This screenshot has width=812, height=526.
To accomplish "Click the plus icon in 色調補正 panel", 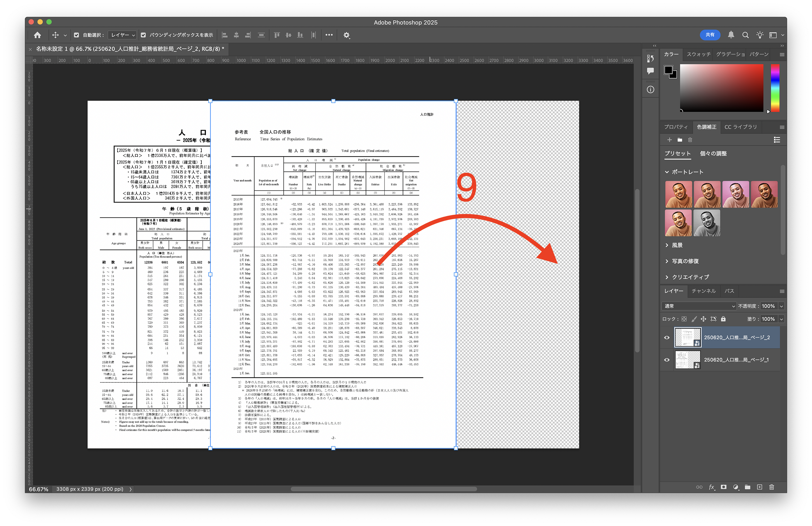I will point(669,140).
